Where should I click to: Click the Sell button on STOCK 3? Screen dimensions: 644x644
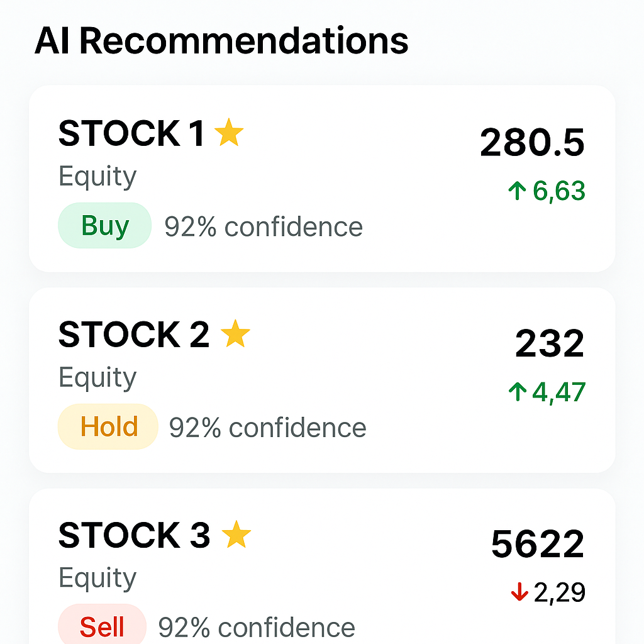102,626
